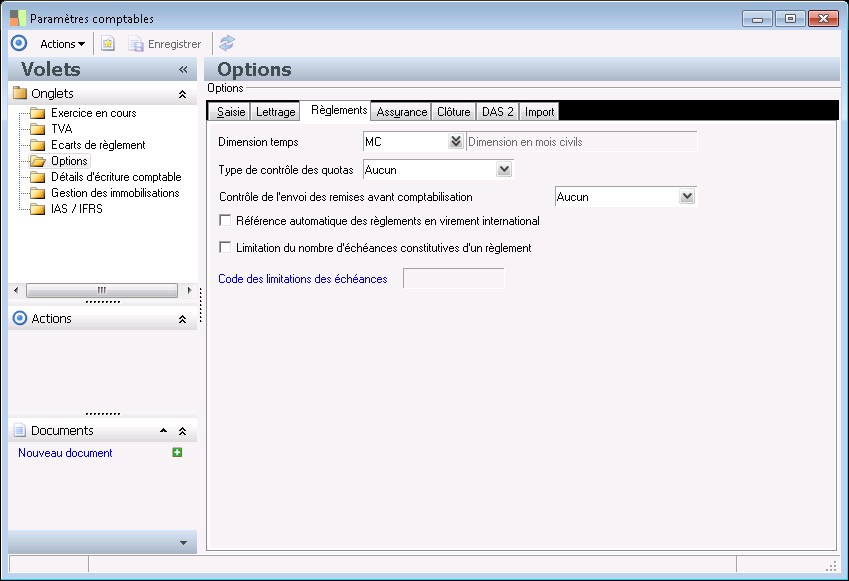Open Type de contrôle des quotas dropdown
849x581 pixels.
pos(504,170)
